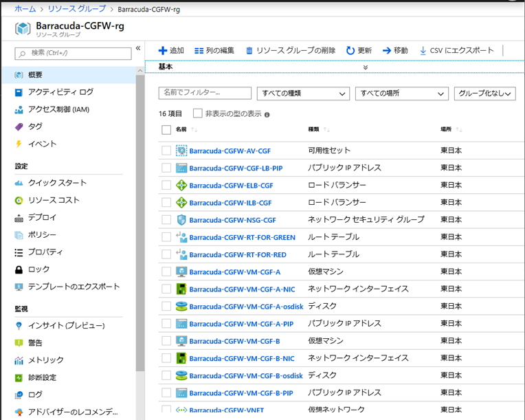Sort by 場所 column header arrows
Viewport: 525px width, 420px height.
coord(459,130)
